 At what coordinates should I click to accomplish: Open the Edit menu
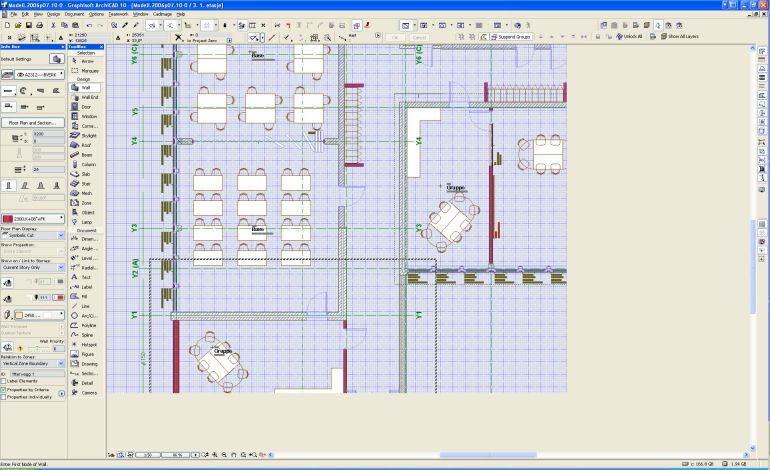(26, 14)
